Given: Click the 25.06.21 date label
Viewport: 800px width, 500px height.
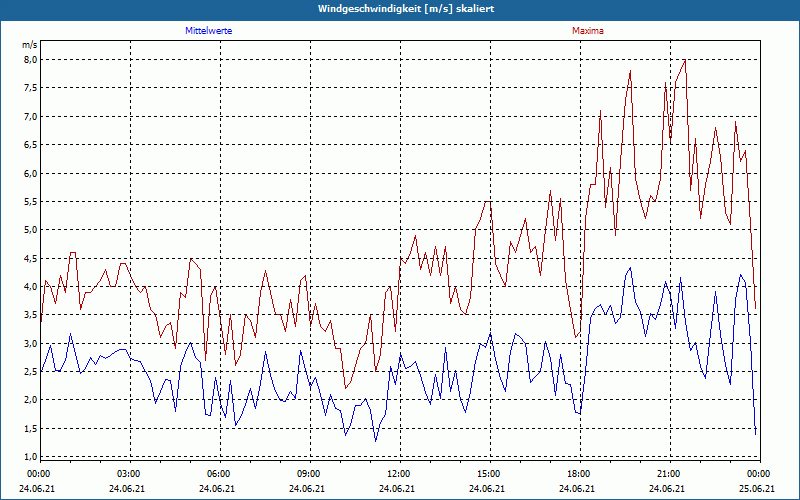Looking at the screenshot, I should pyautogui.click(x=759, y=488).
